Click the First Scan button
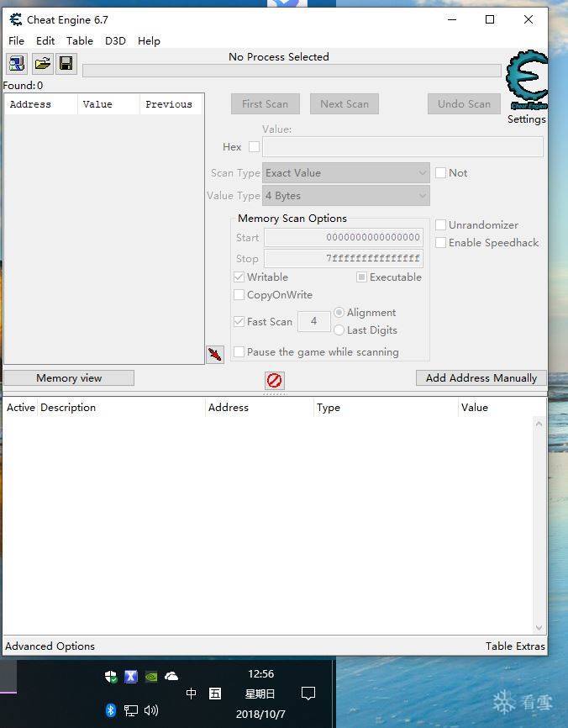This screenshot has height=728, width=568. (265, 104)
